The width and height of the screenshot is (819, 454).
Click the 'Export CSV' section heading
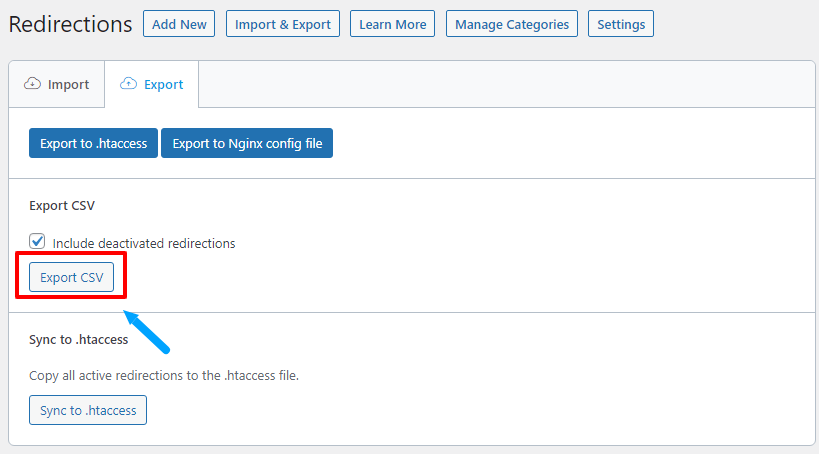pos(62,206)
